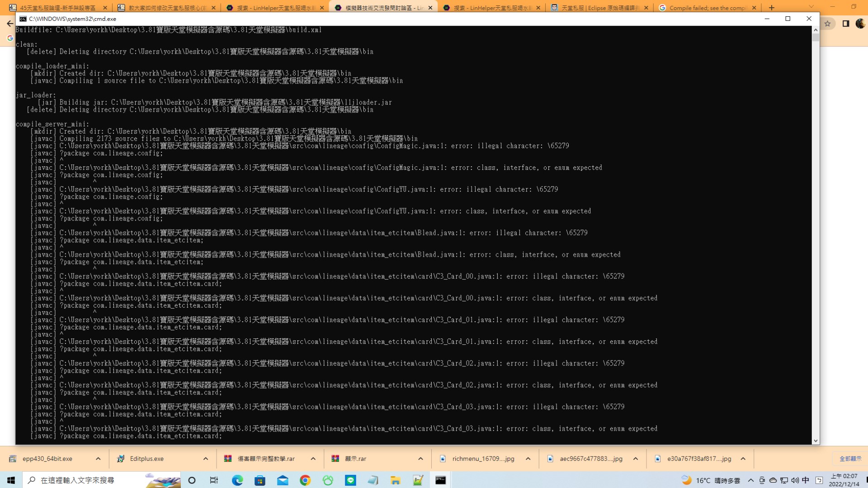868x488 pixels.
Task: Open the notebook-style app icon on the taskbar
Action: point(373,480)
